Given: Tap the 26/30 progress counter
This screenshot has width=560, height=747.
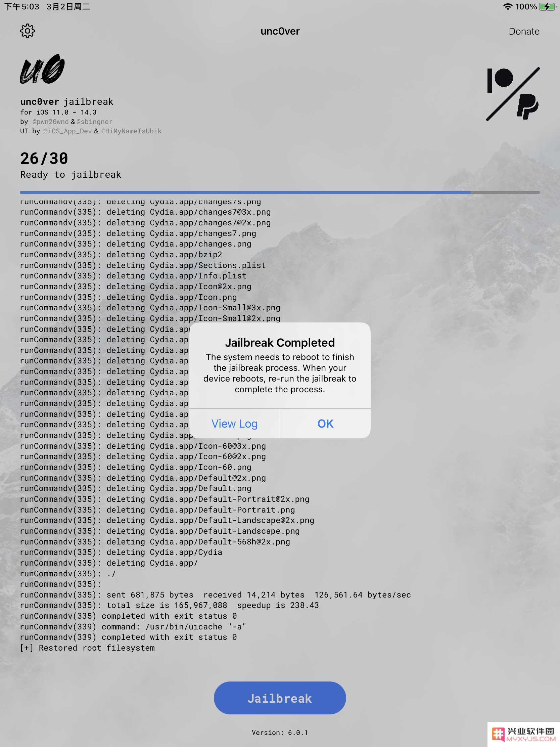Looking at the screenshot, I should (x=44, y=159).
